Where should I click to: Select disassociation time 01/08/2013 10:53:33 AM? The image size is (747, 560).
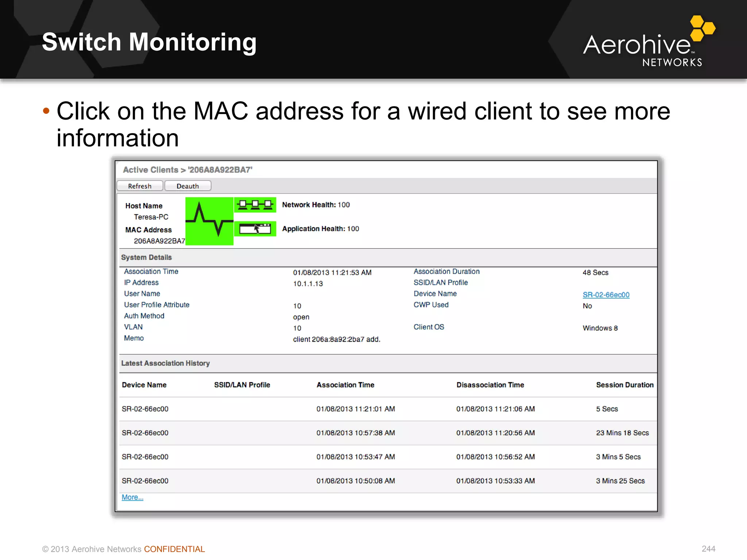(495, 481)
